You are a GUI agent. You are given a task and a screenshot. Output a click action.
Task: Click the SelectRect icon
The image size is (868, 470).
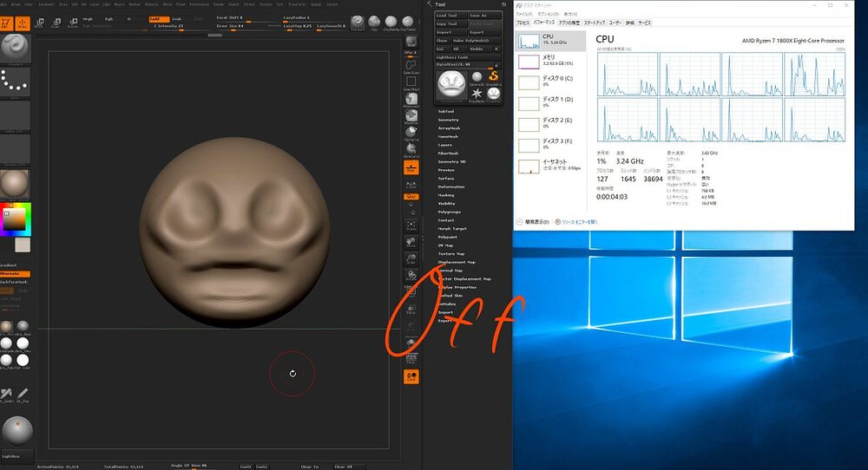(411, 83)
